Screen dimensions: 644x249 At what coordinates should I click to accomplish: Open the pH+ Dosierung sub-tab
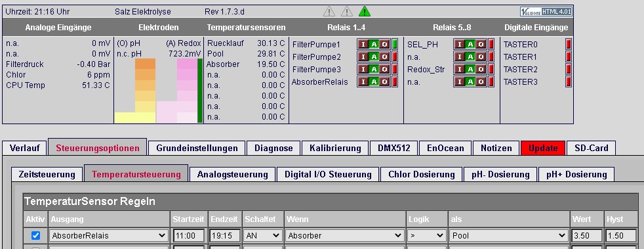(576, 175)
